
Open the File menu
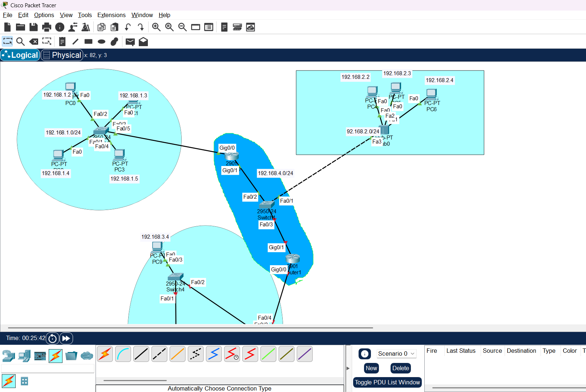[x=8, y=15]
